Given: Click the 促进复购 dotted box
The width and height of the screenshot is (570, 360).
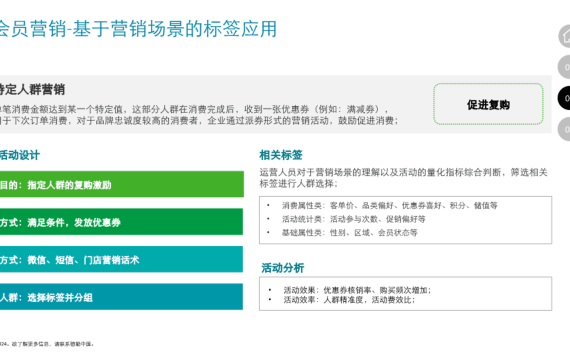Looking at the screenshot, I should (488, 104).
